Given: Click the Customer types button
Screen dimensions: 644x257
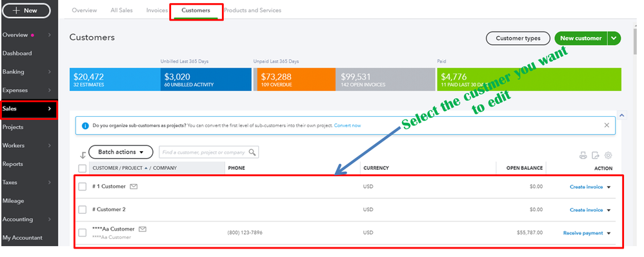Looking at the screenshot, I should click(518, 38).
